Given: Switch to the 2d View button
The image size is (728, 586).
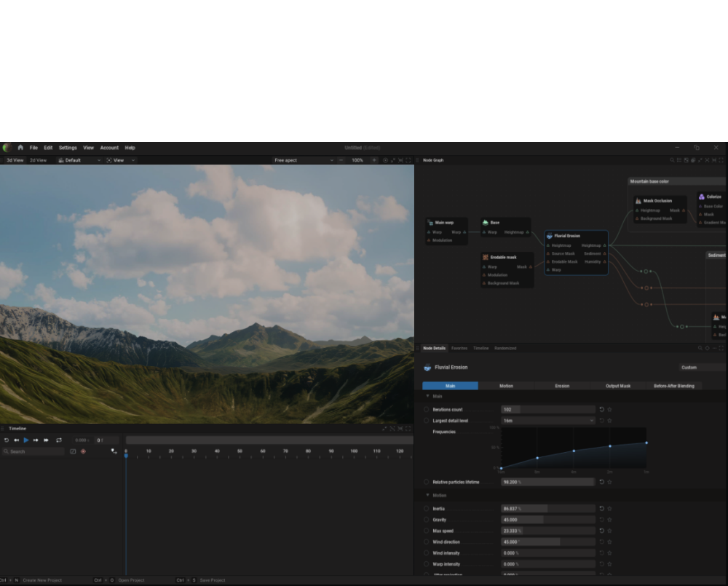Looking at the screenshot, I should pyautogui.click(x=38, y=160).
